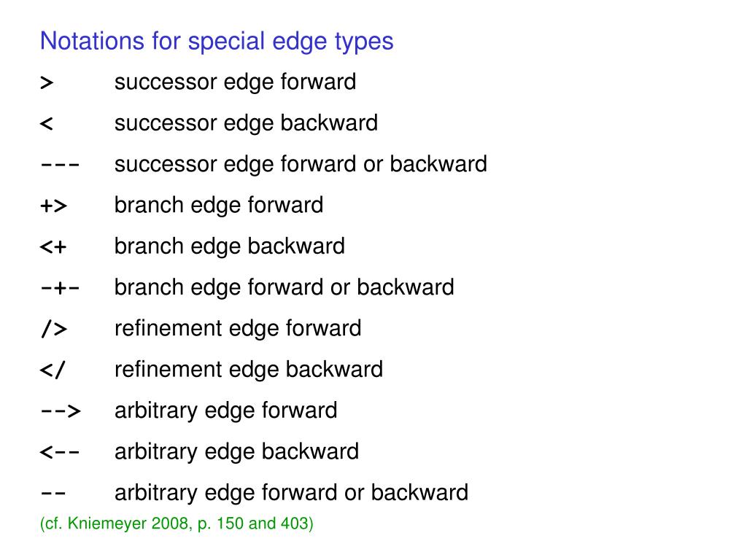Click the '-+-' branch edge symbol

60,288
